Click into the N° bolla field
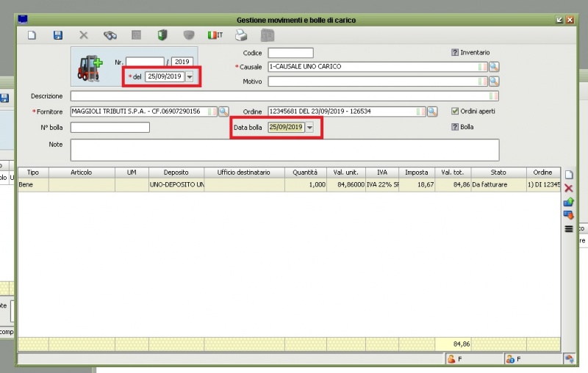This screenshot has height=373, width=588. 110,128
